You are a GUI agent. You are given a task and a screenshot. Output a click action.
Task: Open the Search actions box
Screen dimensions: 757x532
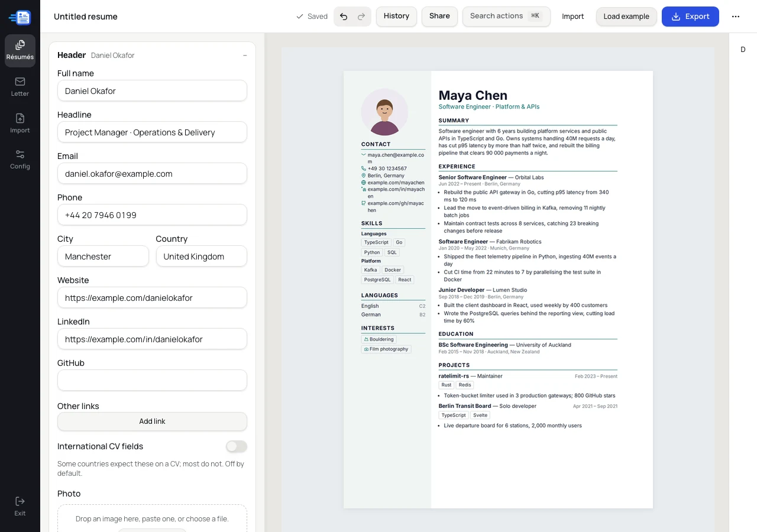[506, 17]
